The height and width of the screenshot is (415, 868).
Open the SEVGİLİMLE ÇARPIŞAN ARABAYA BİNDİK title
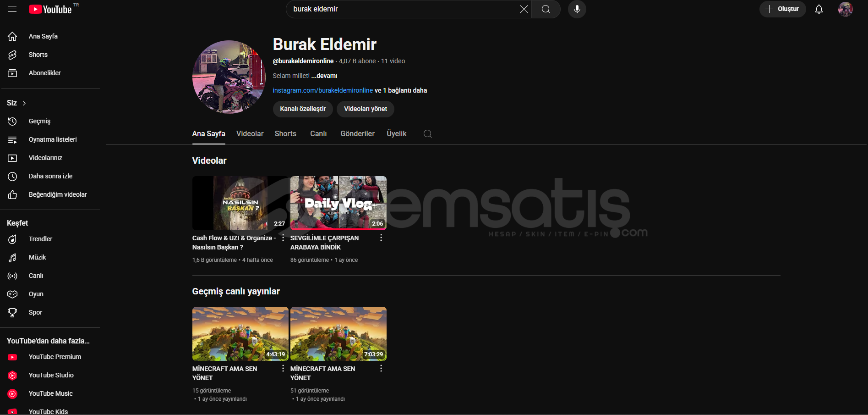tap(324, 243)
